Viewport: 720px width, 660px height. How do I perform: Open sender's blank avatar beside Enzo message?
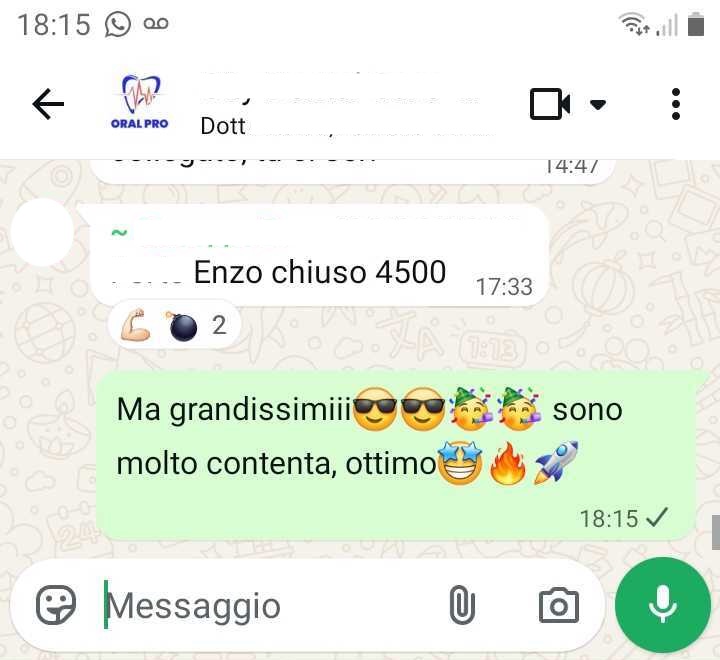[43, 232]
